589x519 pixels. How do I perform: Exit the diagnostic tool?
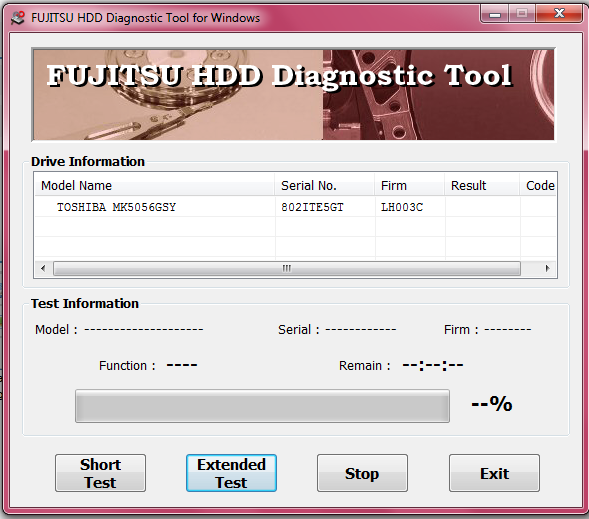[x=494, y=473]
